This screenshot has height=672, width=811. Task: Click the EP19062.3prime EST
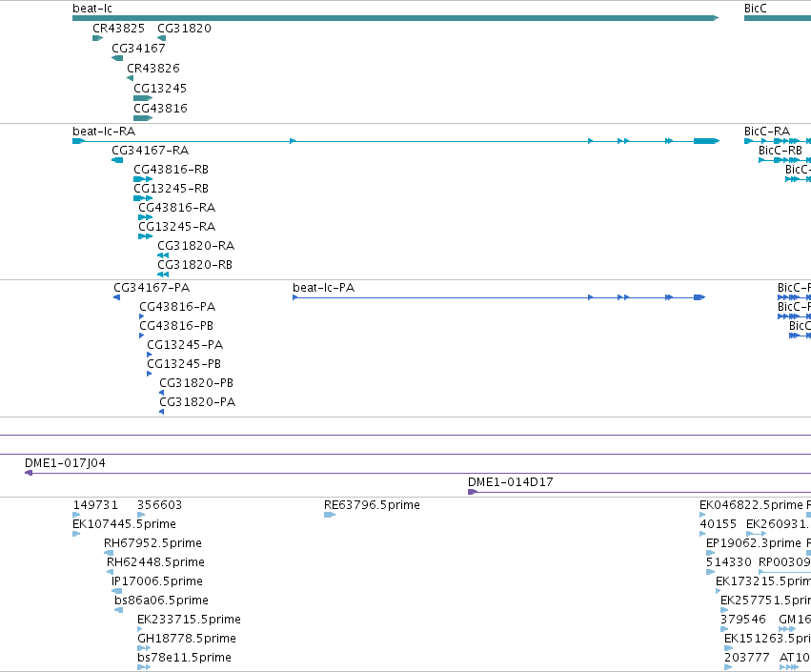click(x=711, y=553)
